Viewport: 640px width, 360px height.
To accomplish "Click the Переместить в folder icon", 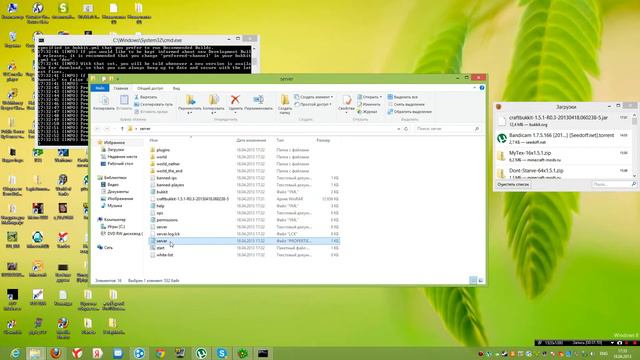I will [190, 104].
